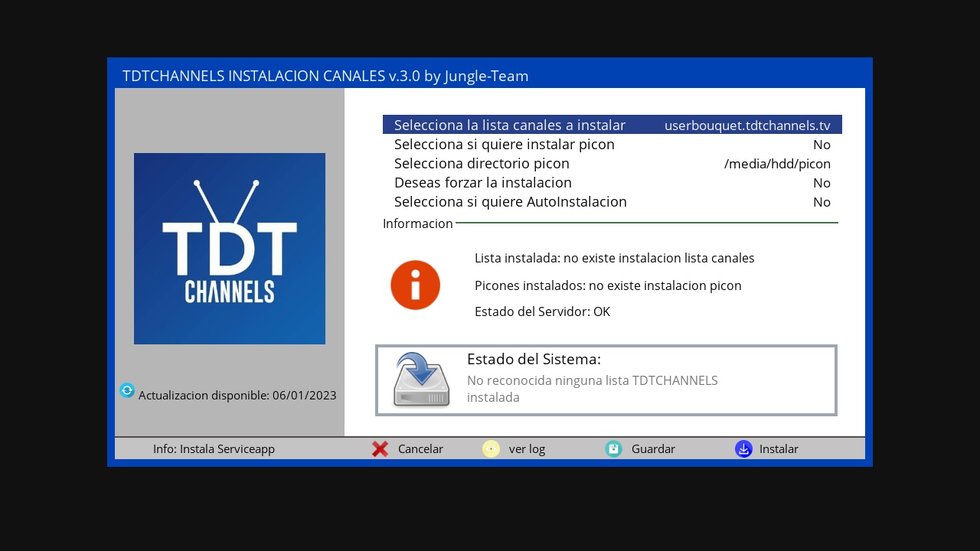Toggle the forzar la instalacion No value
980x551 pixels.
coord(822,183)
